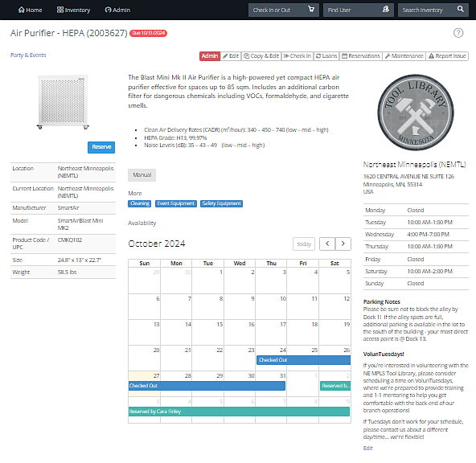The image size is (476, 463).
Task: Open the Reservations list
Action: [x=361, y=56]
